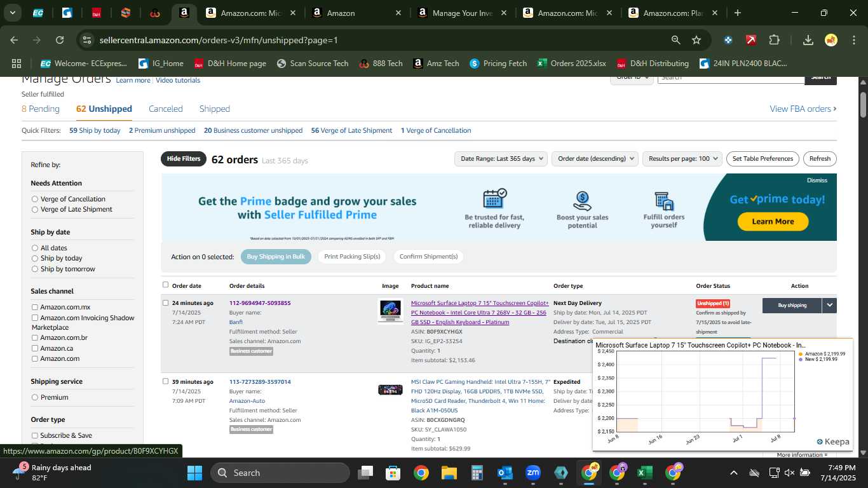
Task: Check order 113-7273289-3597014 checkbox
Action: pos(166,381)
